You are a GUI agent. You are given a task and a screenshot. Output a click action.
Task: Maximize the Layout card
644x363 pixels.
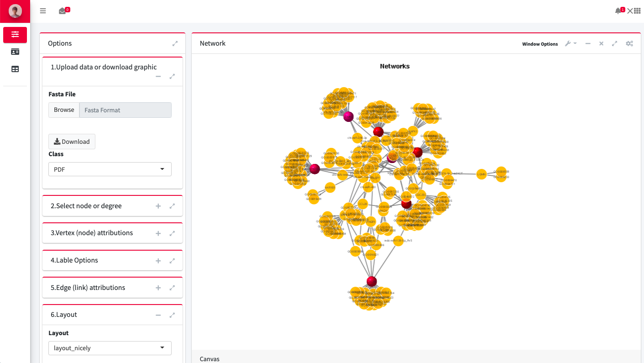[172, 315]
